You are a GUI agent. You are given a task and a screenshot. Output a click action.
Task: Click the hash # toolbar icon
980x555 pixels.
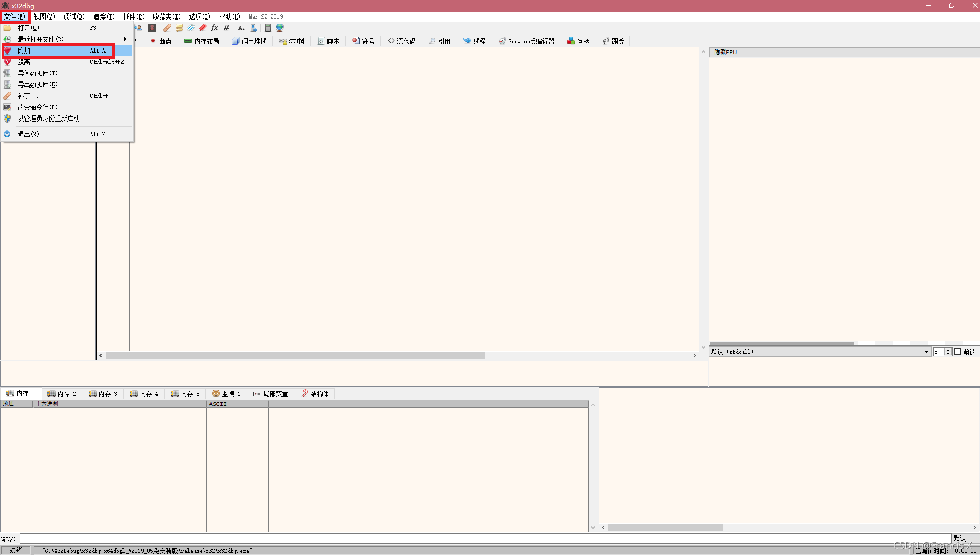click(226, 28)
